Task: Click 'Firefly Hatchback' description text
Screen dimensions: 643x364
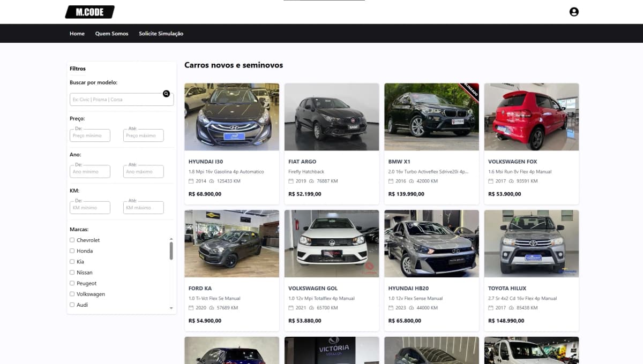Action: tap(306, 172)
